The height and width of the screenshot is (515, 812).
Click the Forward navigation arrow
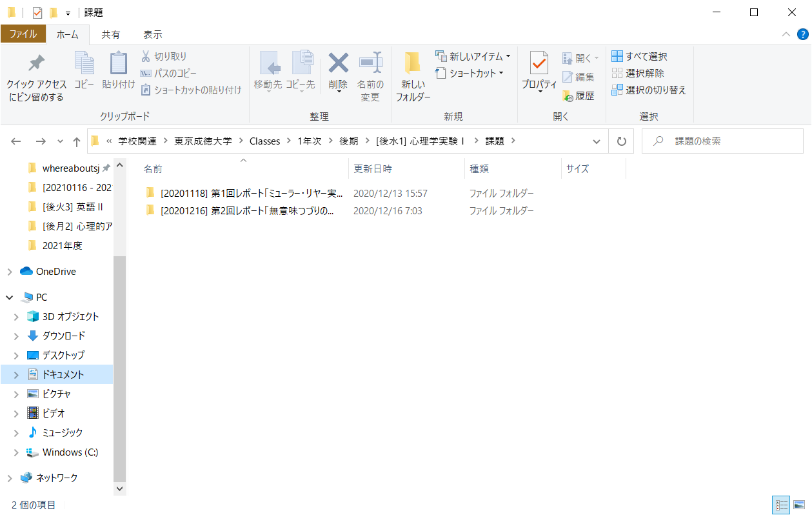pos(41,141)
